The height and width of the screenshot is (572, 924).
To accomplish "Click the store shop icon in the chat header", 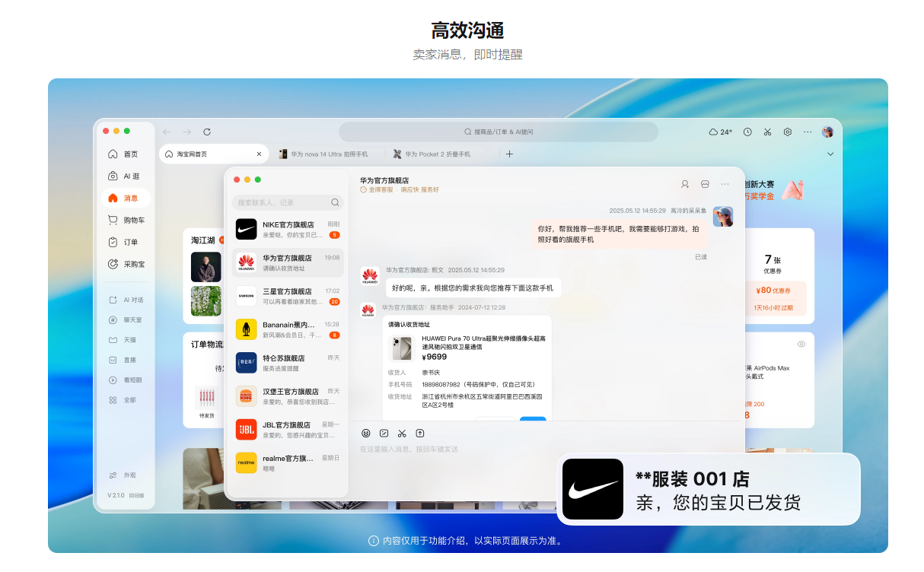I will [x=706, y=184].
